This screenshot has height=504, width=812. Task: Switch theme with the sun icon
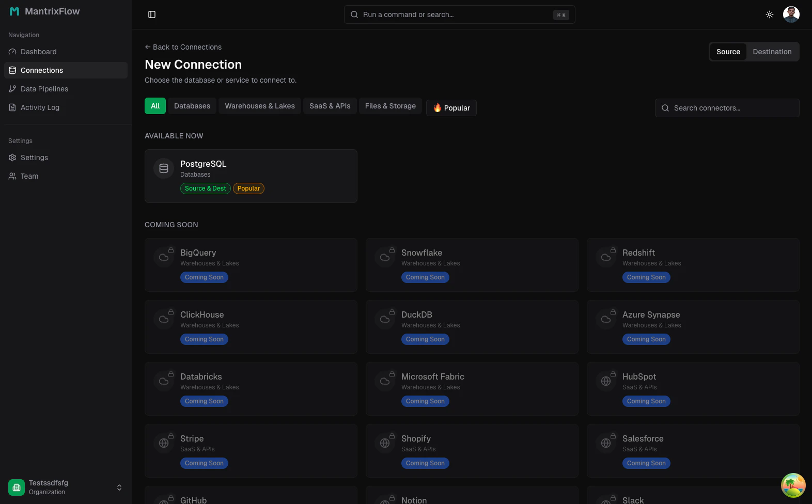(770, 14)
